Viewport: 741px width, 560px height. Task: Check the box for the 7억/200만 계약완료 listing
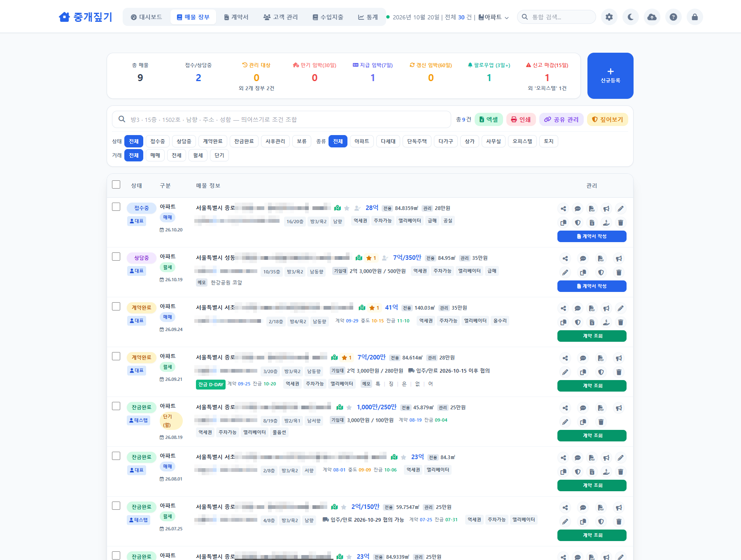[x=116, y=356]
